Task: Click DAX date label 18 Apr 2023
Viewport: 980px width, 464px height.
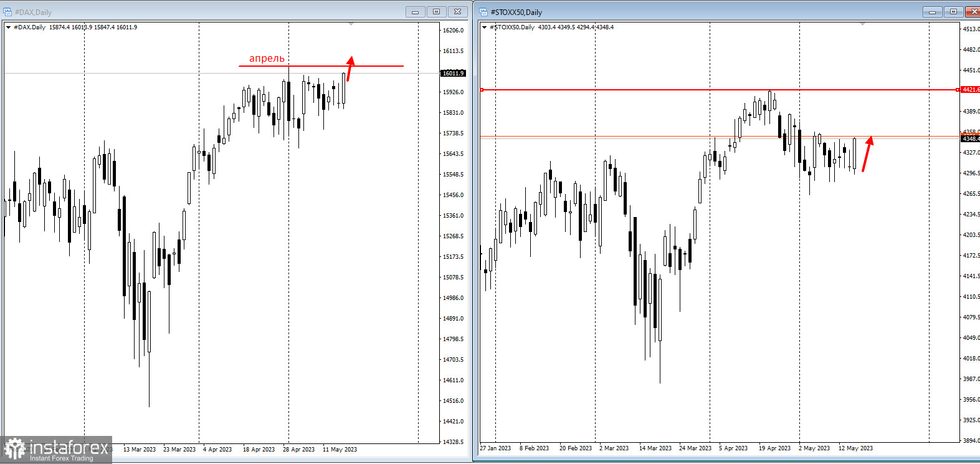Action: click(259, 450)
